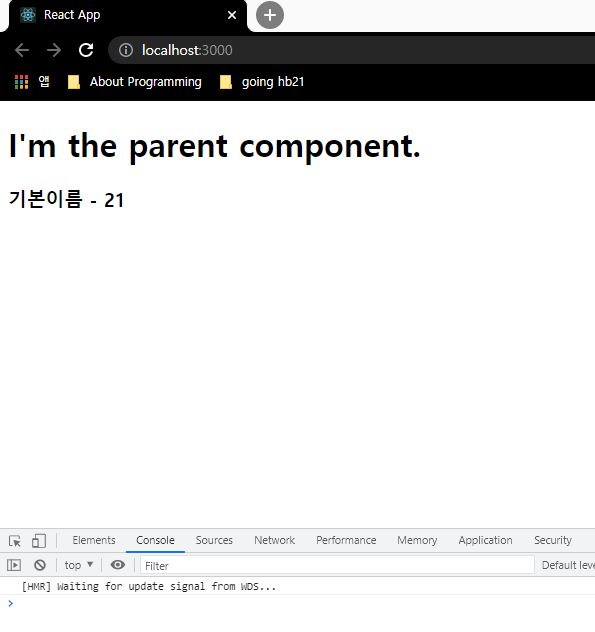Click the parent component heading
The width and height of the screenshot is (595, 632).
tap(215, 146)
